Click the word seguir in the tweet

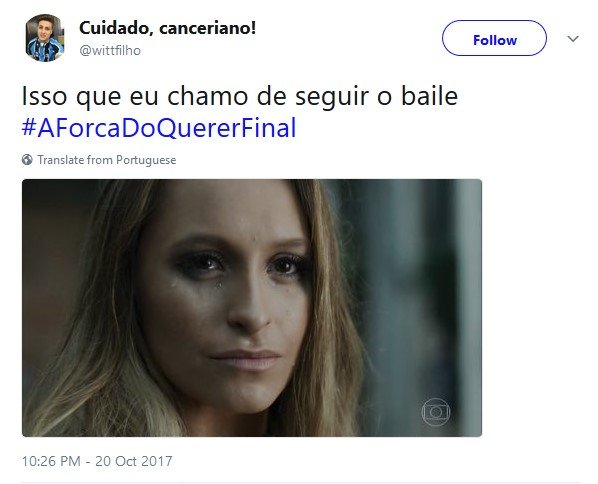332,98
